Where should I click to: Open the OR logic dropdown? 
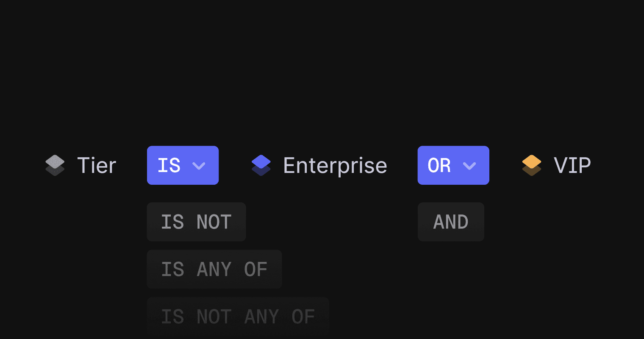pyautogui.click(x=453, y=165)
